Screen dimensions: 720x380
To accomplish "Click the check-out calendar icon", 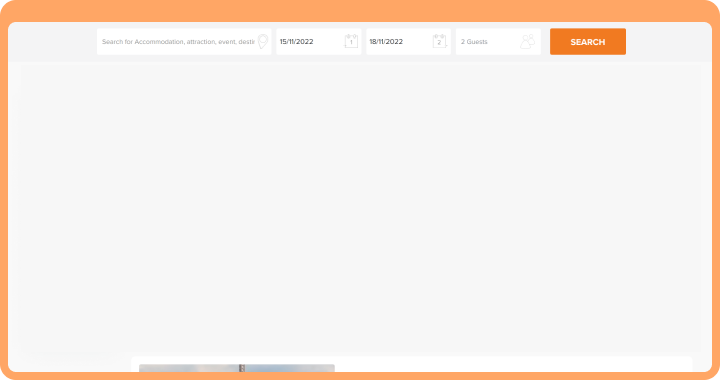I will pos(439,41).
